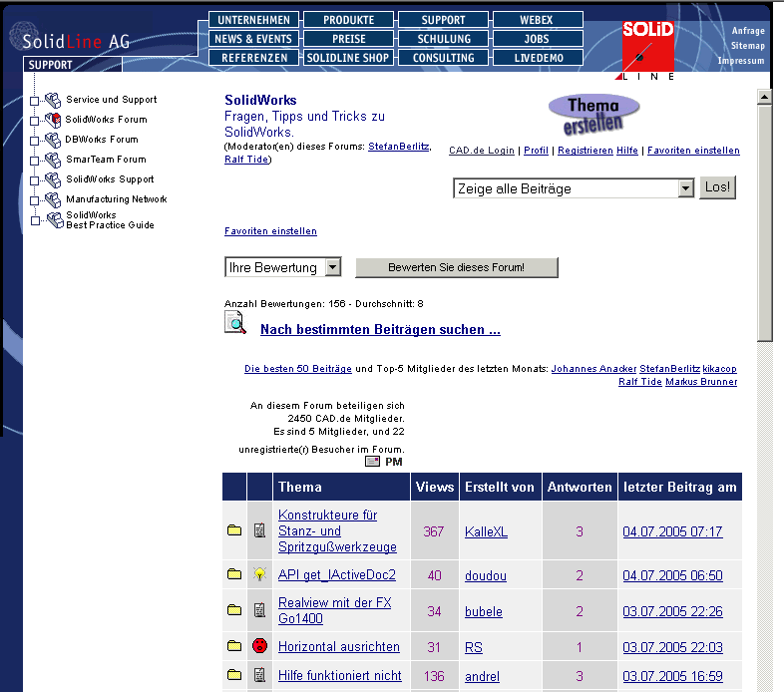Open the PRODUKTE menu
The height and width of the screenshot is (692, 784).
click(348, 20)
